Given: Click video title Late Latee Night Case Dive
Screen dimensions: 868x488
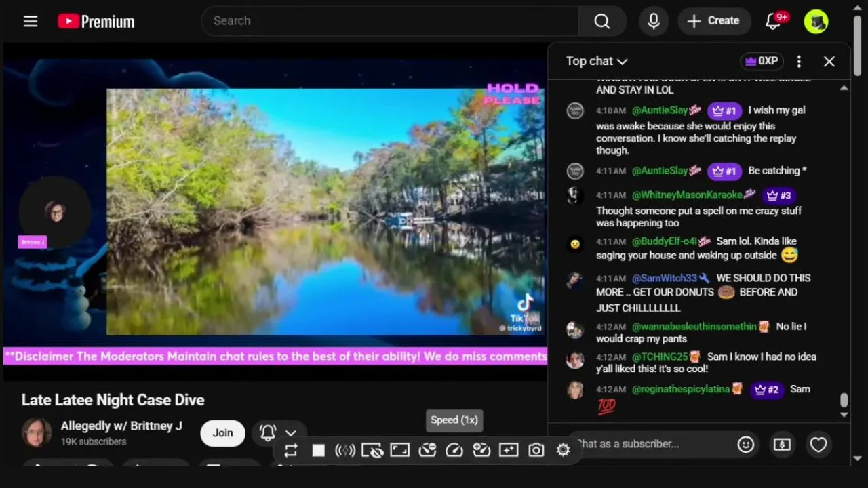Looking at the screenshot, I should 113,400.
